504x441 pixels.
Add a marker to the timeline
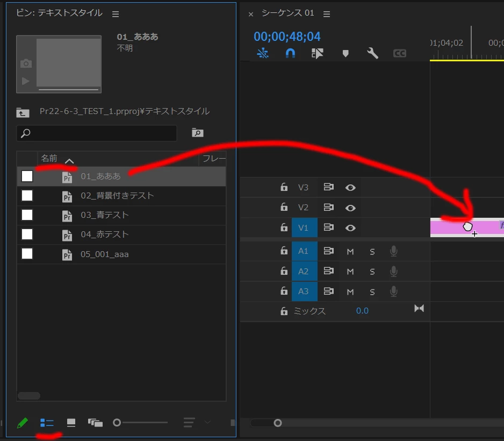[x=345, y=53]
